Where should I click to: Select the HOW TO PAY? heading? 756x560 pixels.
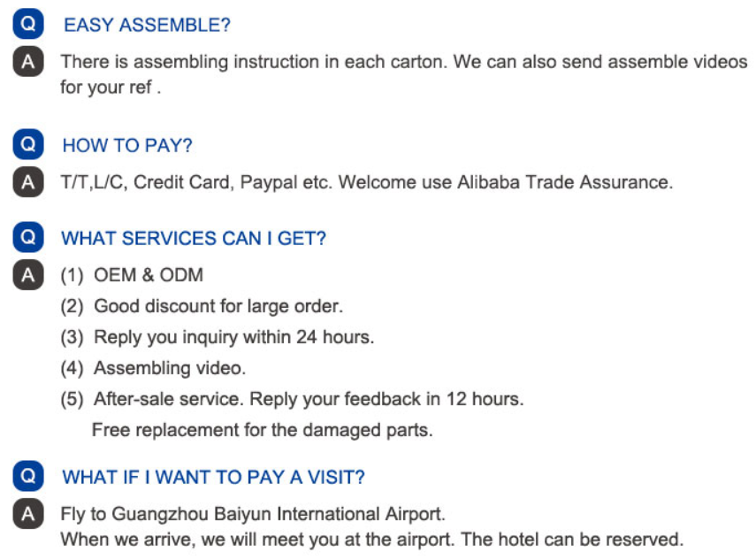tap(127, 145)
